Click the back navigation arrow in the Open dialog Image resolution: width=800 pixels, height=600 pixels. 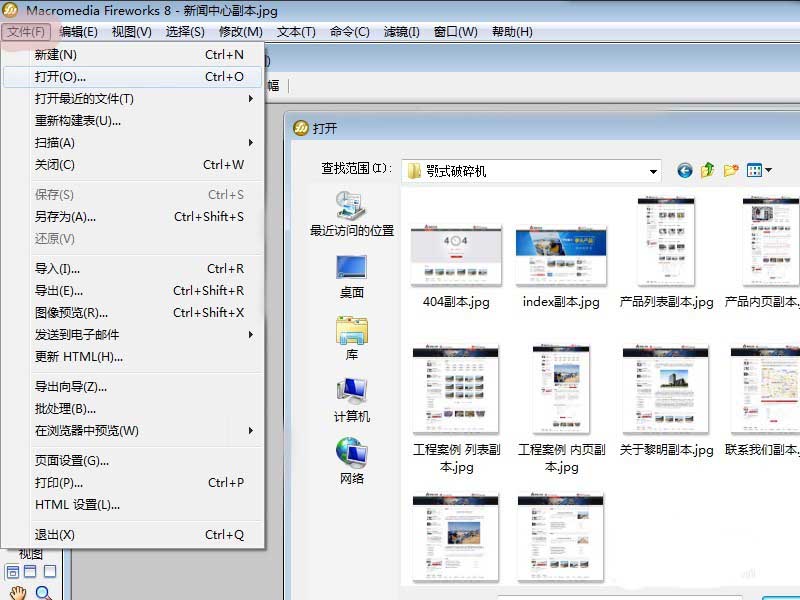click(685, 170)
